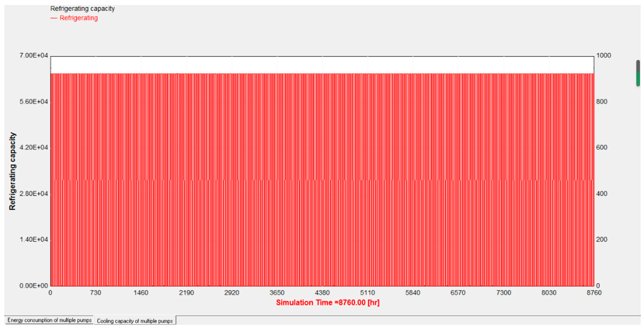Click left axis value 2.80E+04

[34, 194]
